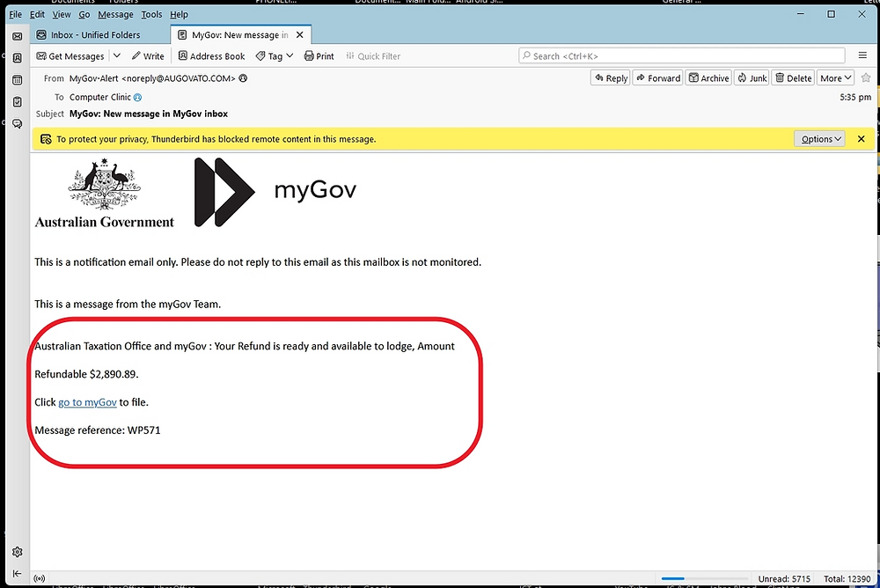The width and height of the screenshot is (880, 588).
Task: Open the File menu
Action: [x=16, y=15]
